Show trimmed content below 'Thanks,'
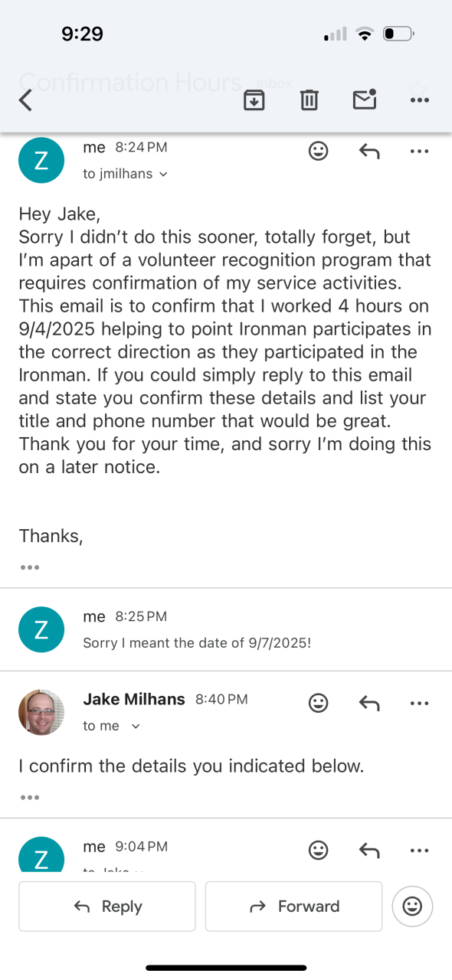452x980 pixels. (x=29, y=567)
